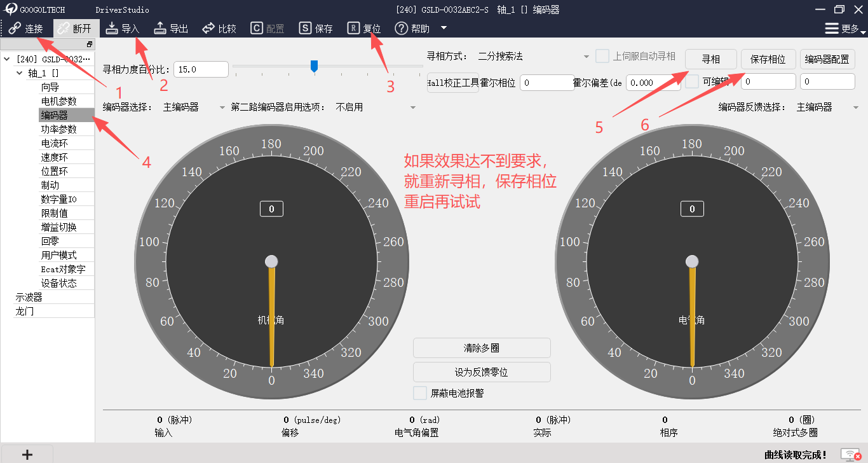
Task: Click the 霍尔偏差 input field
Action: (x=653, y=83)
